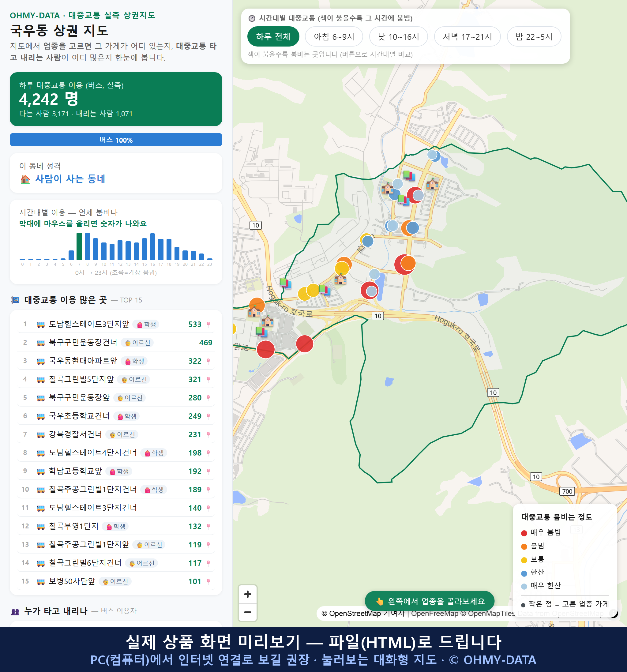This screenshot has height=672, width=627.
Task: Click the bus icon in the 도남힐스테이트3단지앞 row
Action: coord(40,325)
